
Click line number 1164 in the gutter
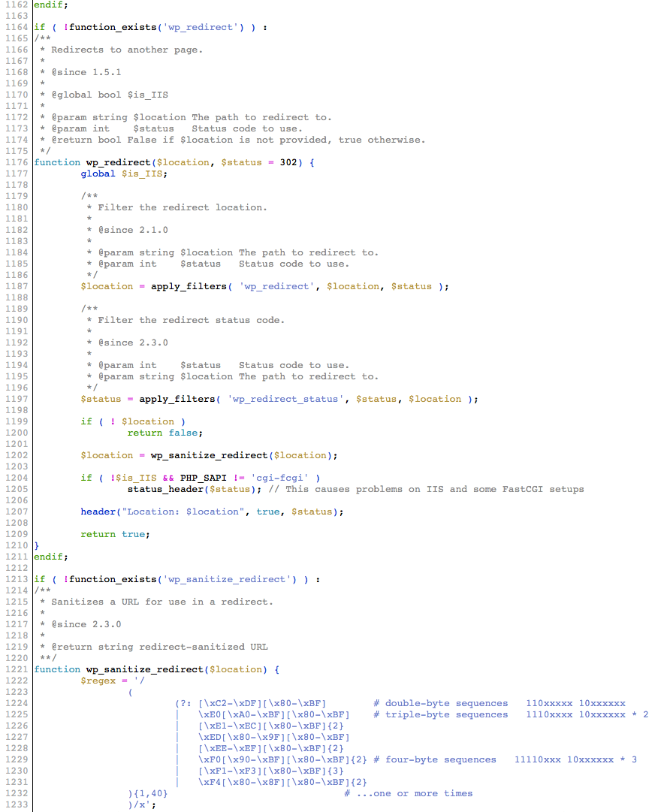17,28
